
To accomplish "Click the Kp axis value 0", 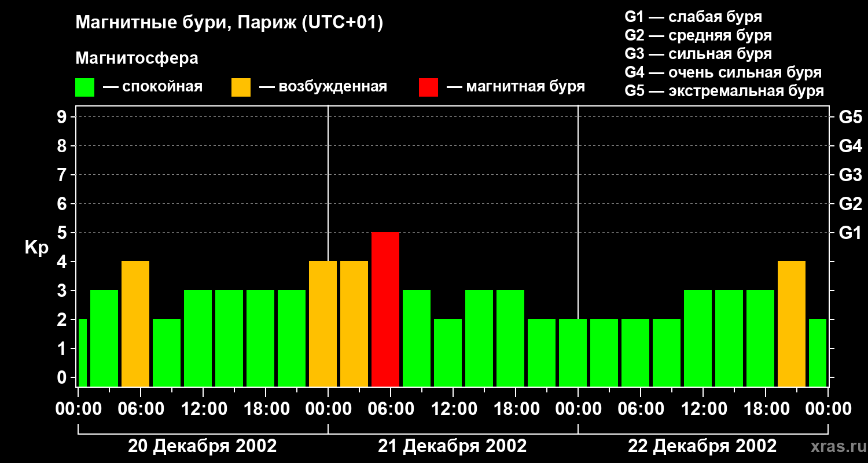I will [62, 377].
